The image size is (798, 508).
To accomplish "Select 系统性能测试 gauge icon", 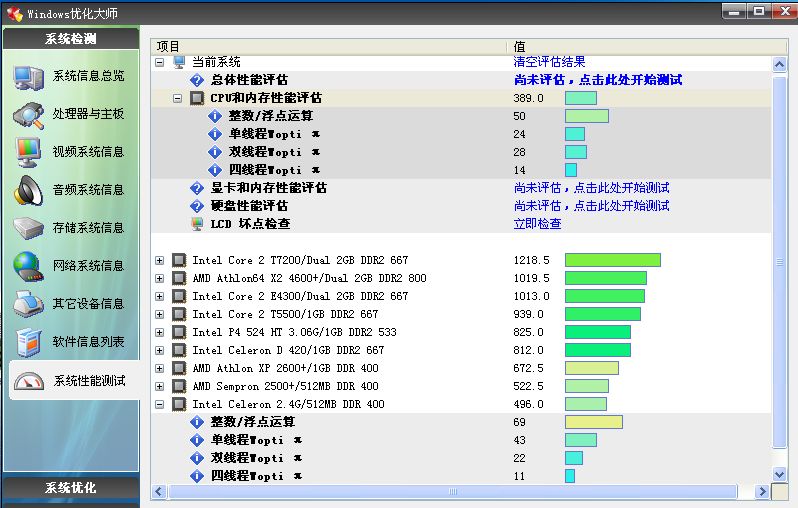I will point(28,381).
